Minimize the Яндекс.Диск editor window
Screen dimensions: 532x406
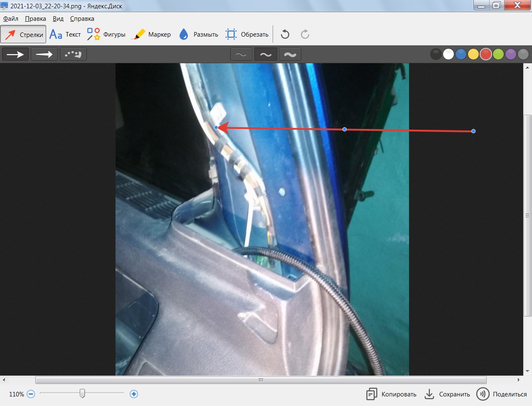tap(481, 5)
